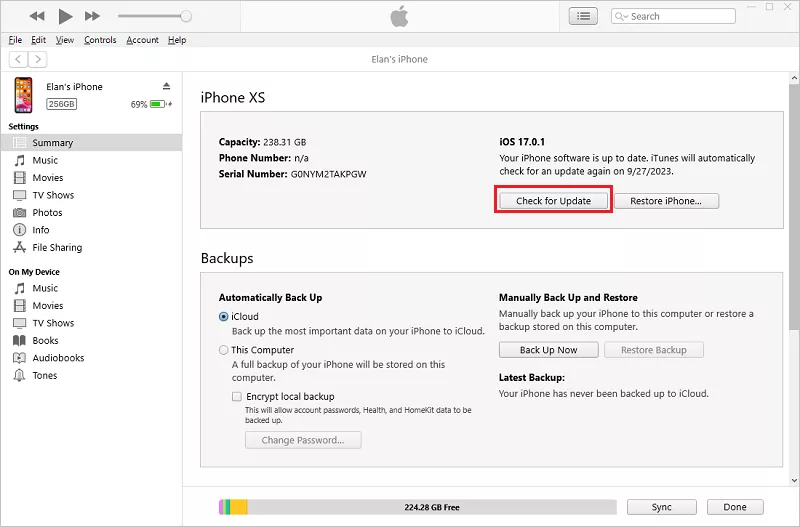The width and height of the screenshot is (800, 527).
Task: Open the list view icon button
Action: tap(583, 16)
